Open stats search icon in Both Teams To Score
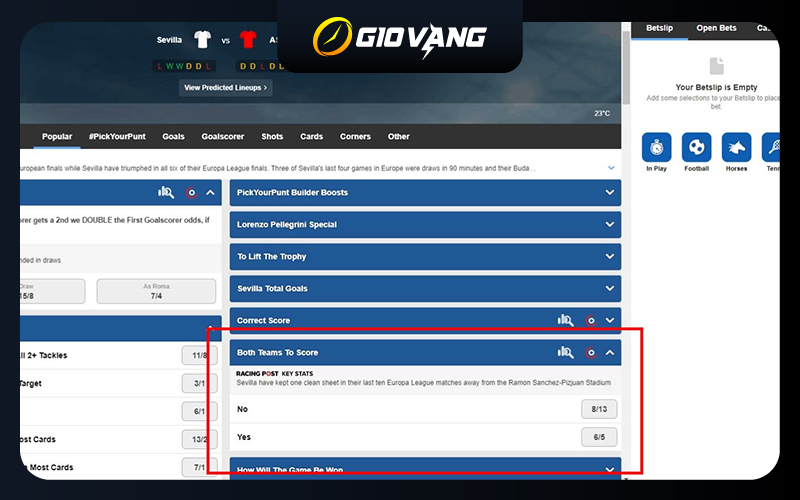Screen dimensions: 800x500 click(x=565, y=353)
